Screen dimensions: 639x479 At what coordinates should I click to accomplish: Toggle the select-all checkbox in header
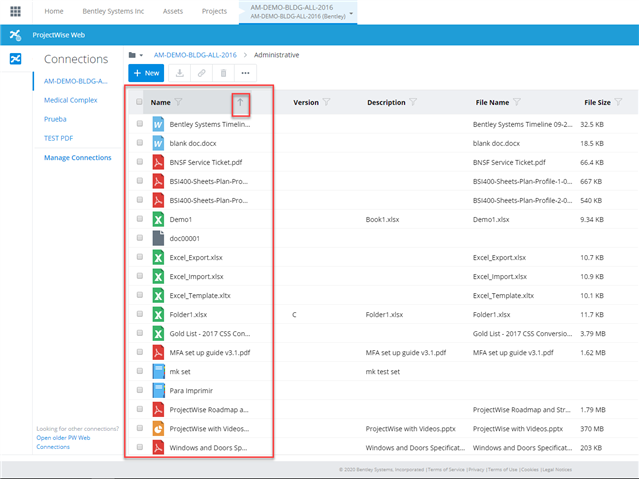tap(139, 102)
